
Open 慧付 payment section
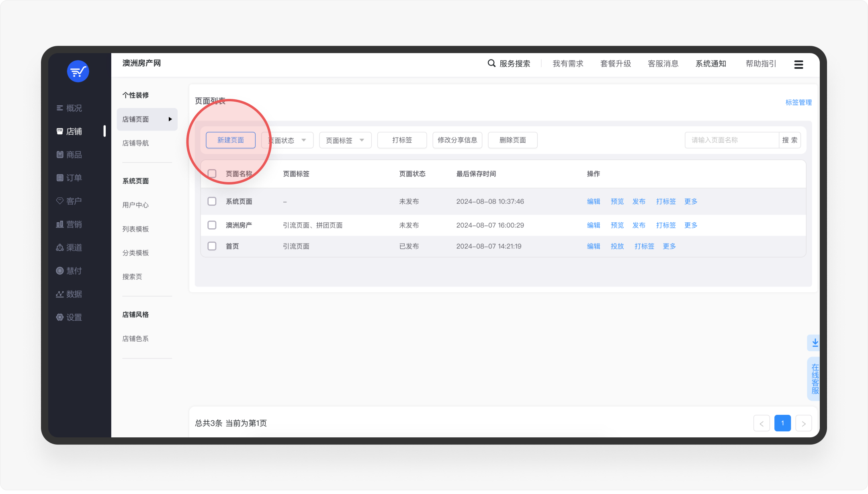[69, 271]
